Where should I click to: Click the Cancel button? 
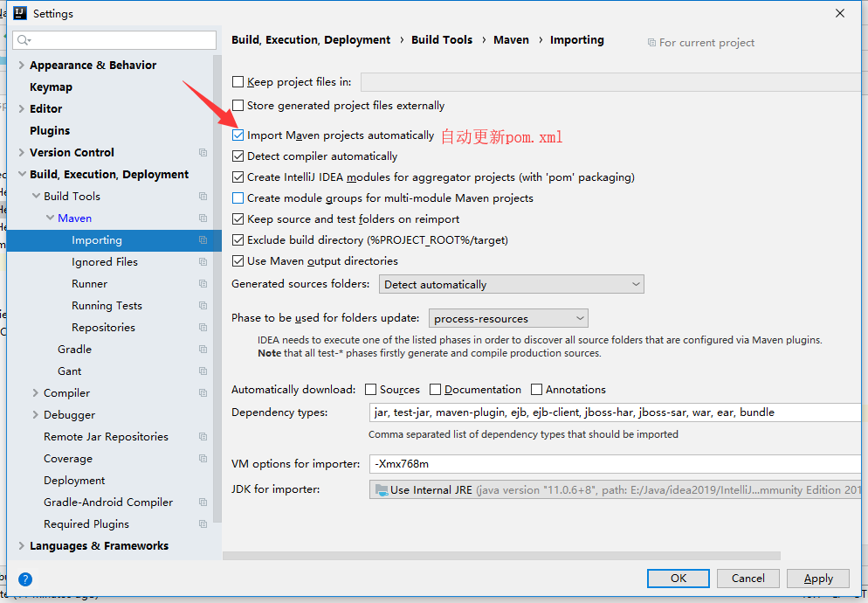click(x=747, y=579)
